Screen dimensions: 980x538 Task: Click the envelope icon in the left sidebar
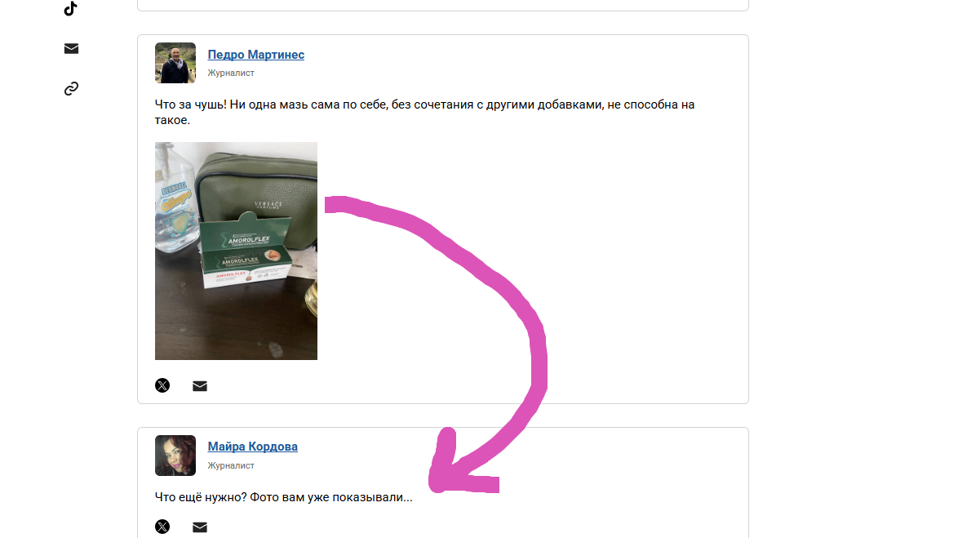pos(71,49)
